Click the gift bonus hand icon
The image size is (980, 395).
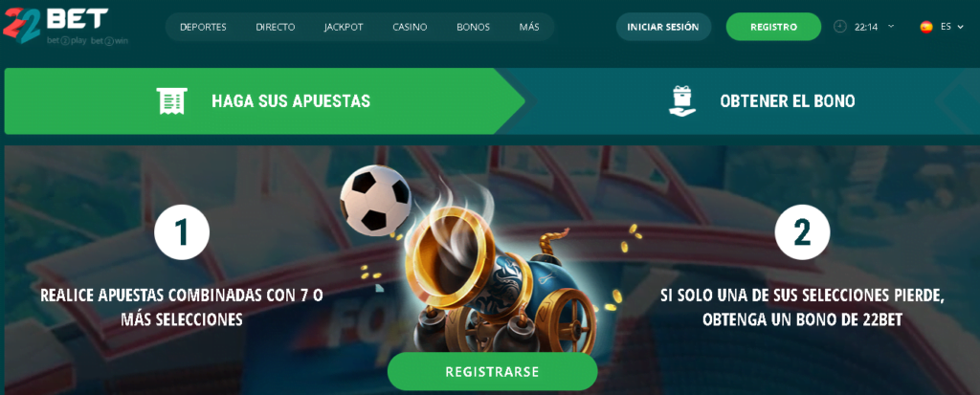pos(681,101)
